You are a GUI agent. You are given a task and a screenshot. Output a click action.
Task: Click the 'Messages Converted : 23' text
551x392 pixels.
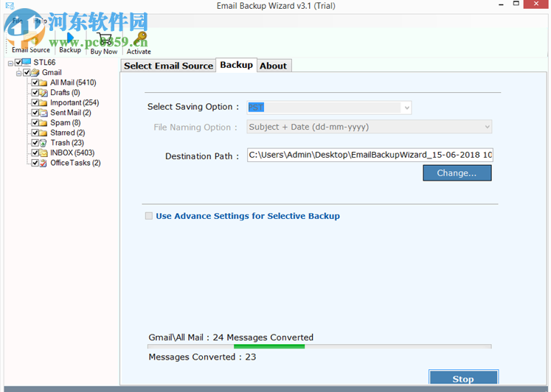[202, 357]
